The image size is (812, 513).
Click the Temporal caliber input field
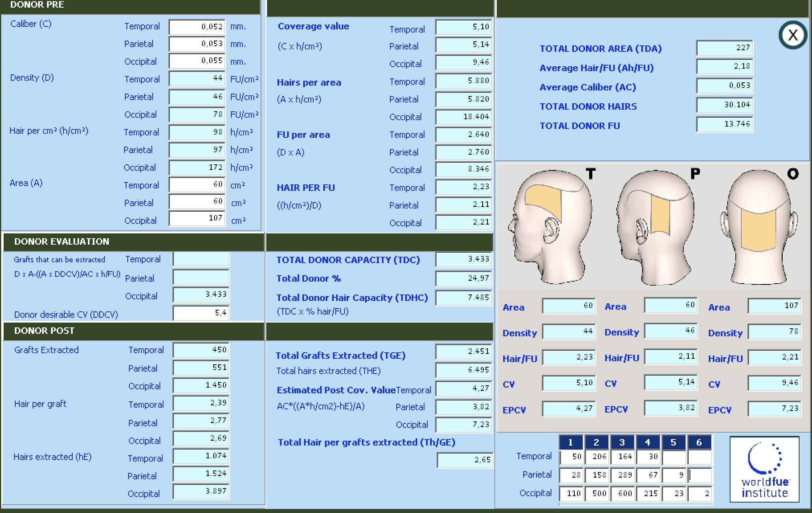tap(197, 27)
